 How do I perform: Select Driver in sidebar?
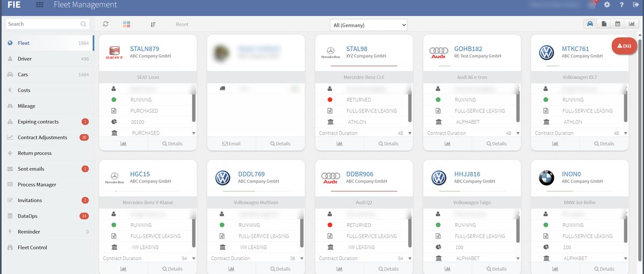(47, 59)
